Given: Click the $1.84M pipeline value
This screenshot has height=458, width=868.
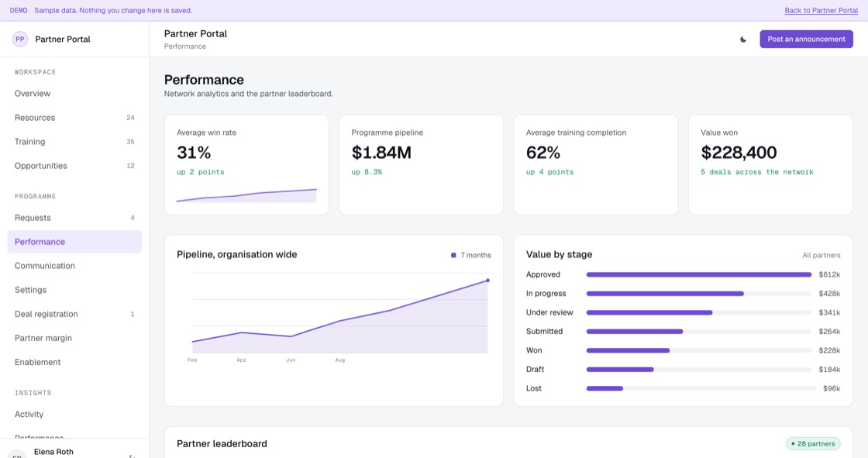Looking at the screenshot, I should pyautogui.click(x=381, y=153).
